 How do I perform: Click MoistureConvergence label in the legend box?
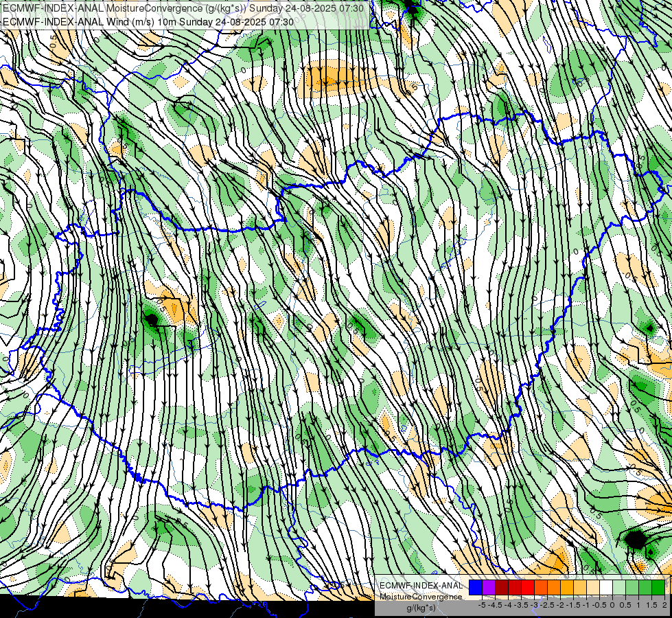421,597
